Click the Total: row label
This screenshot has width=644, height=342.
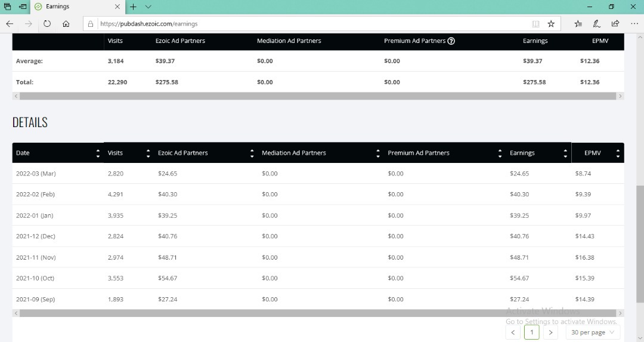tap(24, 82)
